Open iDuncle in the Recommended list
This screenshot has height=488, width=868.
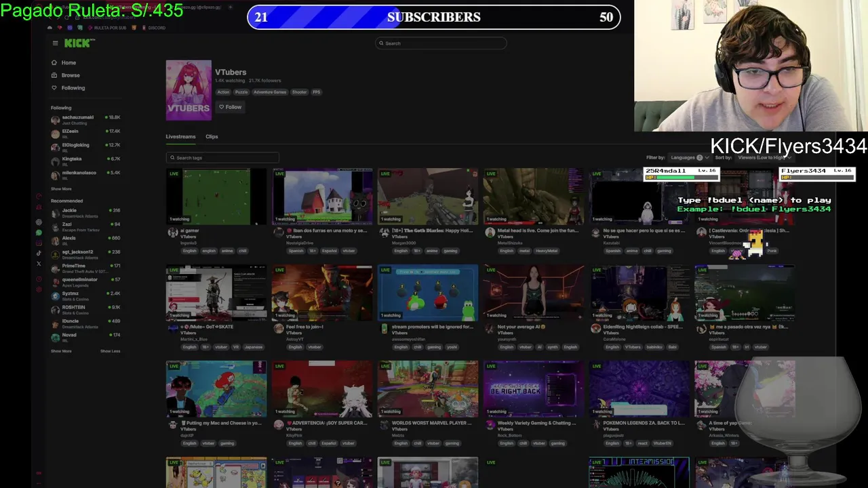coord(86,323)
